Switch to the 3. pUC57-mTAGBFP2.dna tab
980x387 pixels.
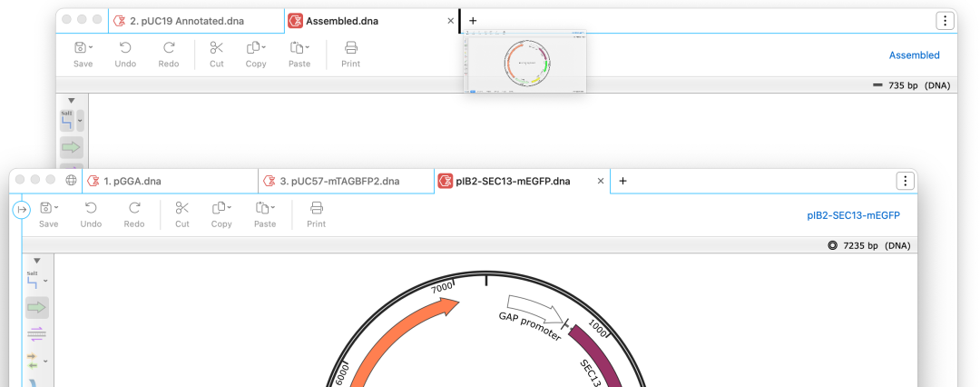347,181
